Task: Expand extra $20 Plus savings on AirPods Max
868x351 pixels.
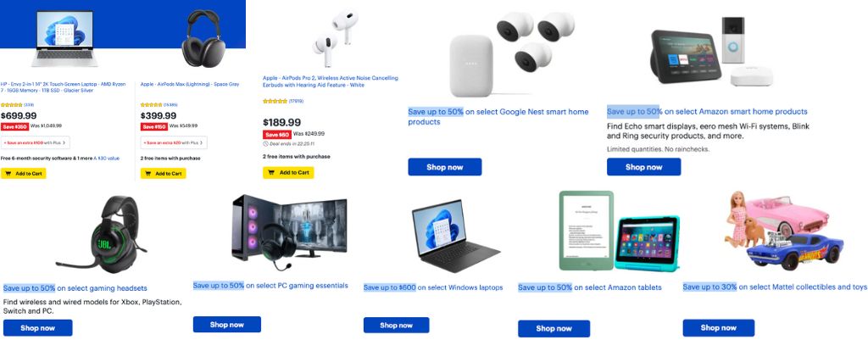Action: 174,142
